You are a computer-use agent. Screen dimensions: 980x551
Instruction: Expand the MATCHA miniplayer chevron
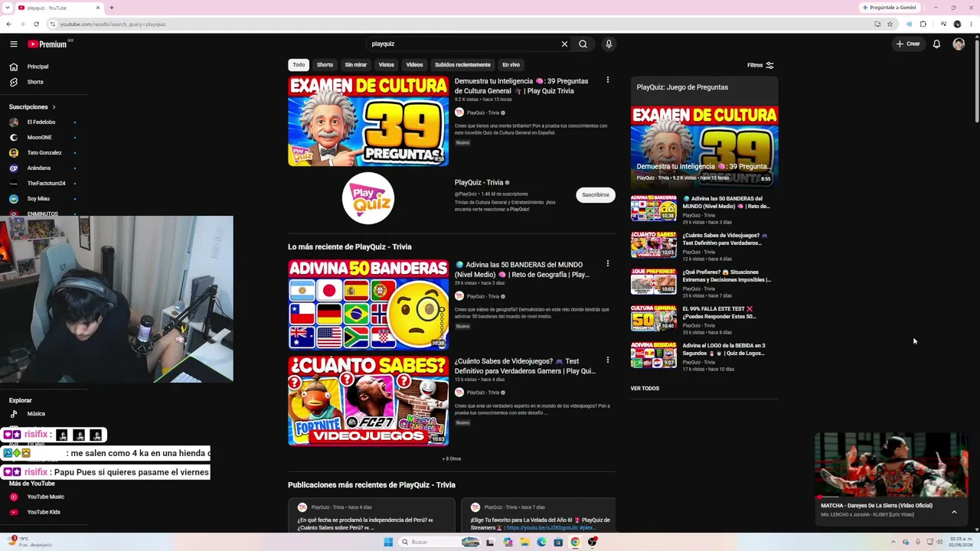[x=954, y=512]
